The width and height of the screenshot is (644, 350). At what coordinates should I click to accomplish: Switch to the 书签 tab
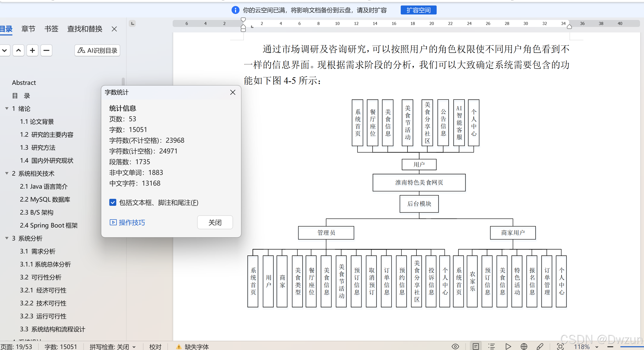[51, 29]
